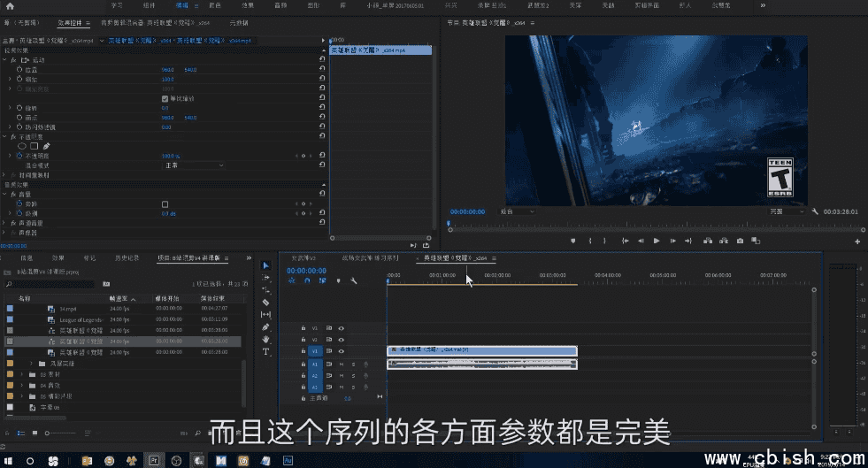The height and width of the screenshot is (468, 868).
Task: Click the Home icon at top left
Action: click(10, 6)
